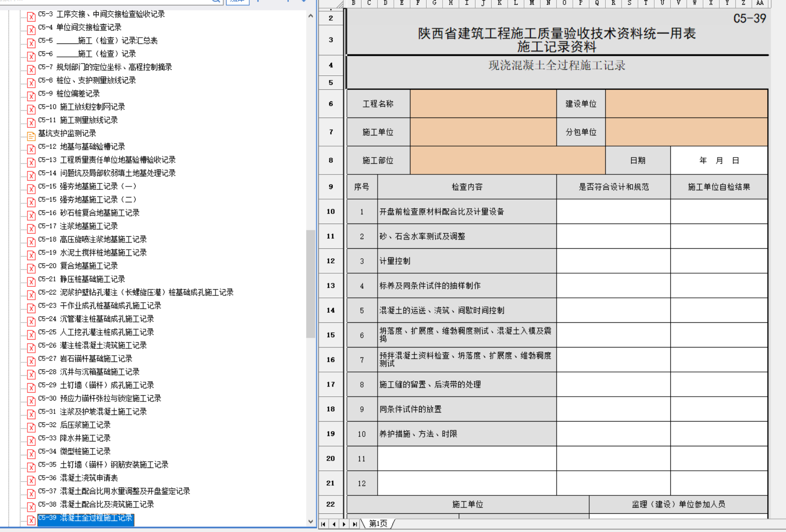786x532 pixels.
Task: Click the file icon beside C5-35 土钉墙钢筋安装施工记录
Action: (x=31, y=467)
